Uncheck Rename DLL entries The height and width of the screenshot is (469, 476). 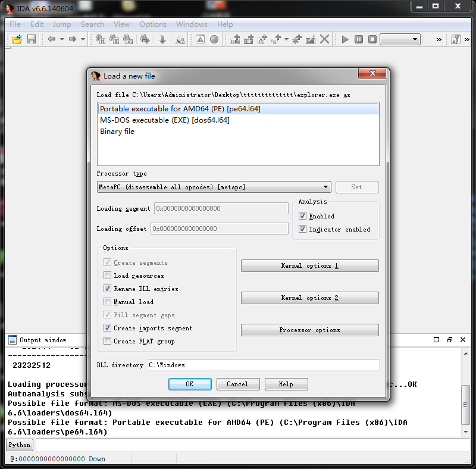click(107, 289)
